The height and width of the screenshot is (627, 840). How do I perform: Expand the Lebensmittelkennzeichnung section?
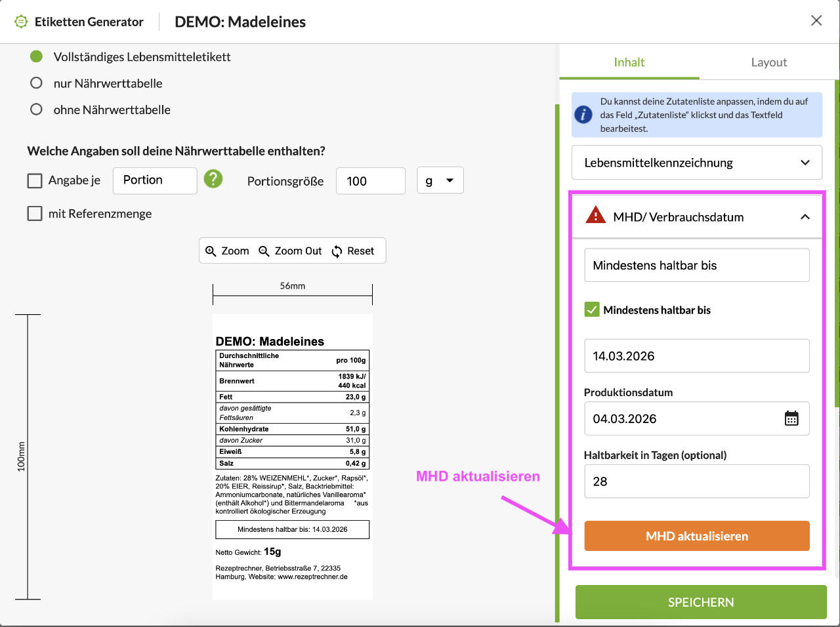click(x=696, y=163)
